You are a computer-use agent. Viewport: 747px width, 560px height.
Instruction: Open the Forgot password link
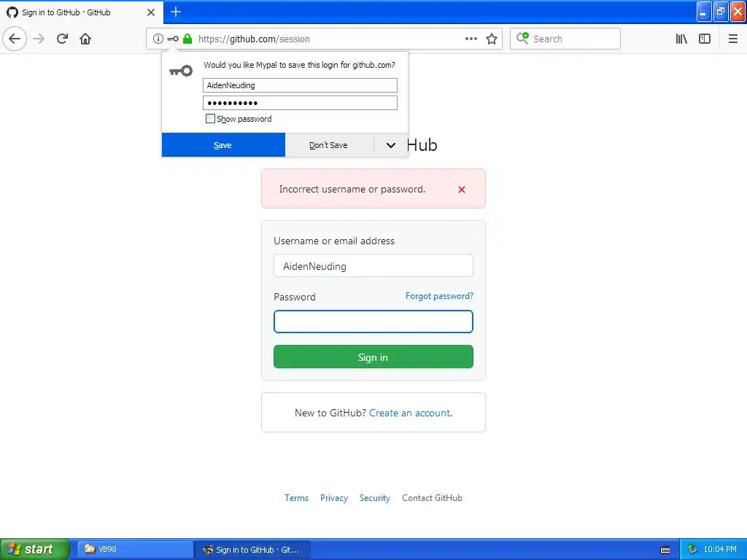point(439,296)
